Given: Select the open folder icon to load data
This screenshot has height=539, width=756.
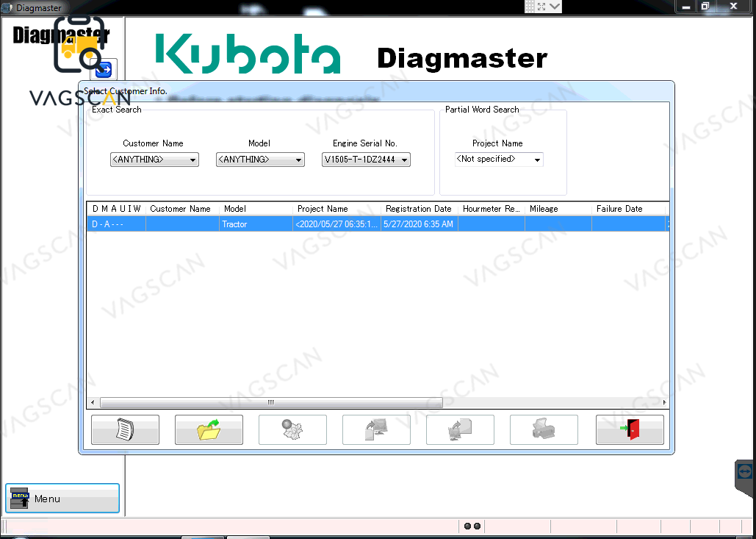Looking at the screenshot, I should 209,429.
